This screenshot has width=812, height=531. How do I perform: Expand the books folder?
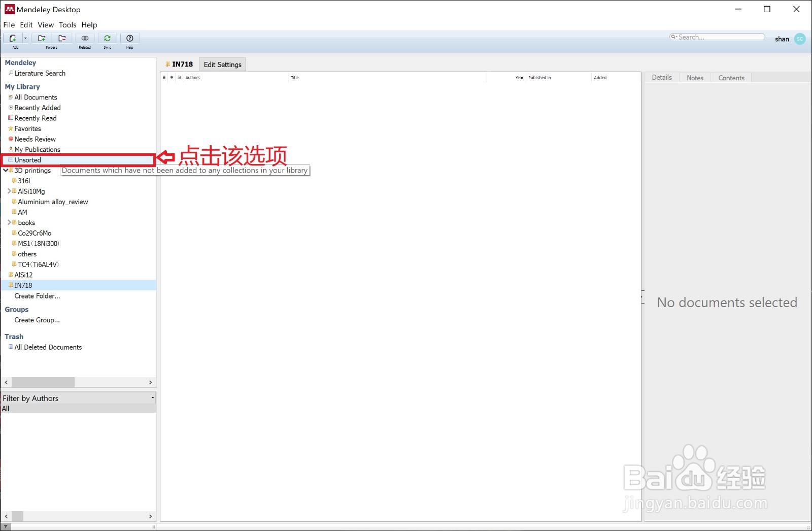tap(9, 222)
